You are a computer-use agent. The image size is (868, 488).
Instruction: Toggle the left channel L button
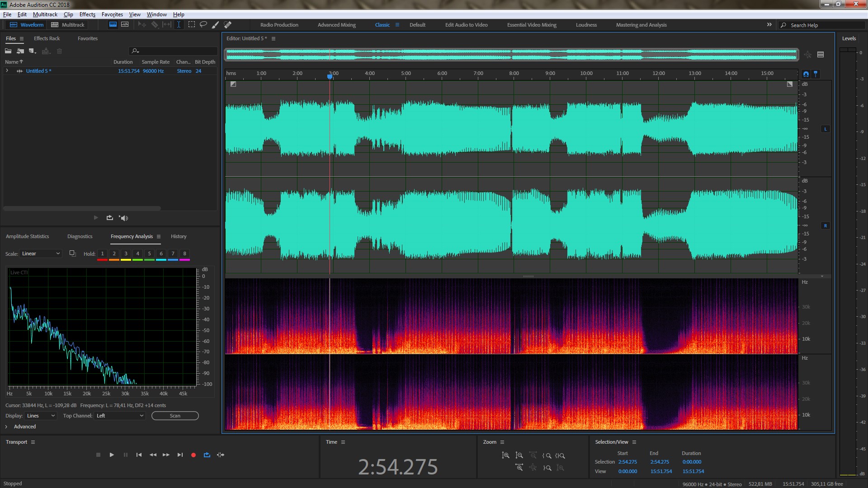click(x=826, y=129)
